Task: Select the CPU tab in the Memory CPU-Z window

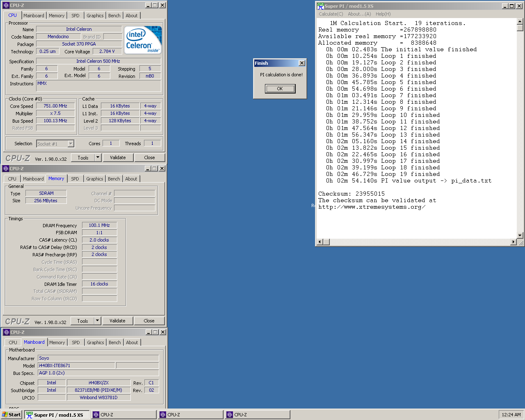Action: (12, 179)
